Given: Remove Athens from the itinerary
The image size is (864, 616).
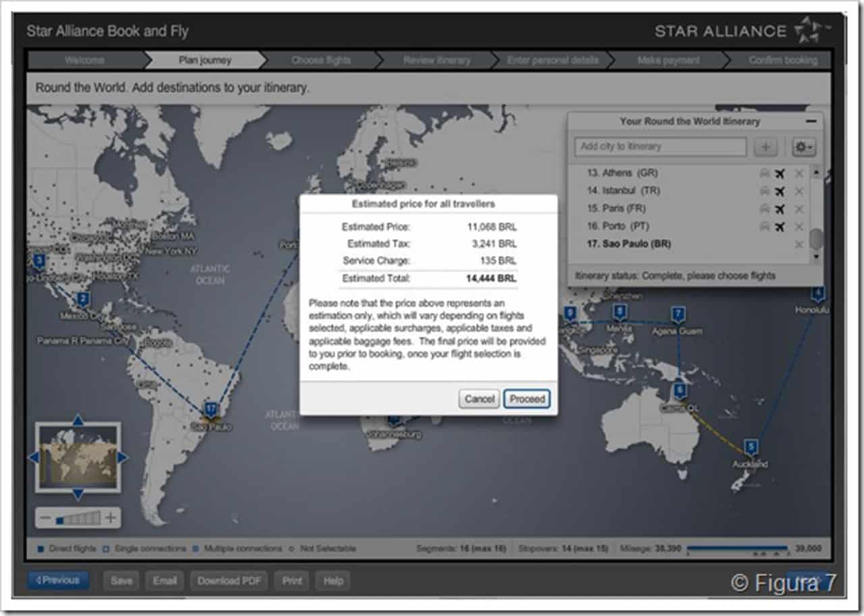Looking at the screenshot, I should (x=799, y=174).
